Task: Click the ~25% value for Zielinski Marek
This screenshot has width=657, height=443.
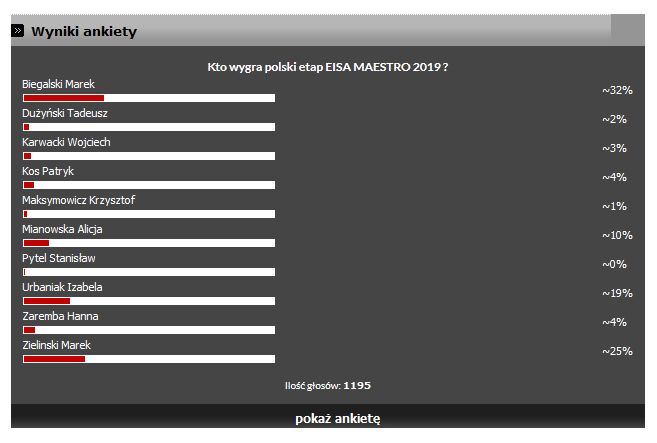Action: pos(617,351)
